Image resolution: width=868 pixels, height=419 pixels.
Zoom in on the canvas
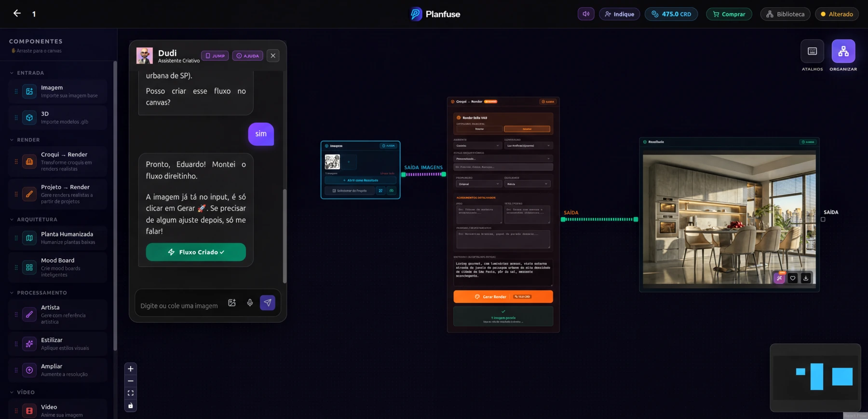tap(131, 369)
